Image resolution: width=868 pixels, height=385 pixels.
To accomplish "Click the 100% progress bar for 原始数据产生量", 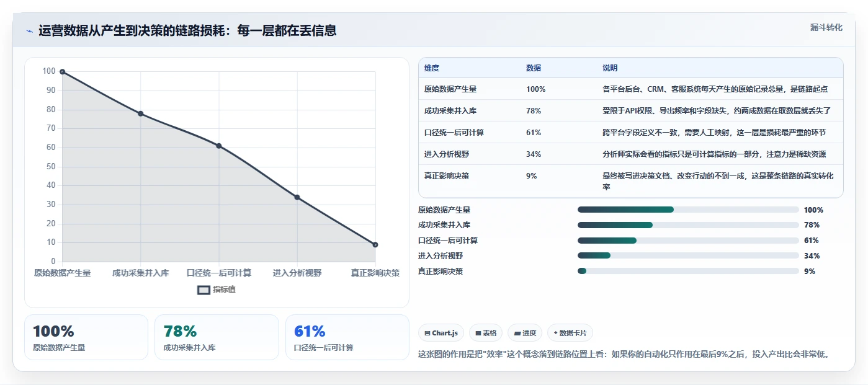I will [x=688, y=210].
